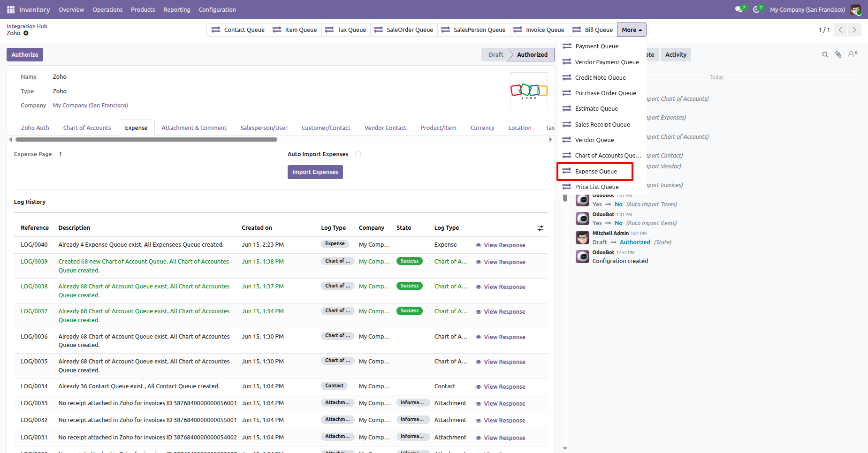Open the Invoice Queue smart button

coord(539,30)
